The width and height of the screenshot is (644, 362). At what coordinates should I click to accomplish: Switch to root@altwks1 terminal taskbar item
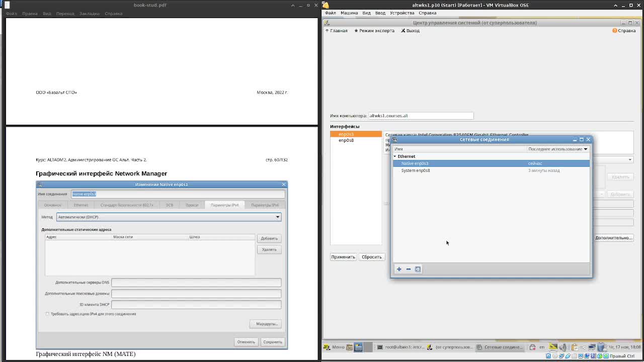(401, 347)
